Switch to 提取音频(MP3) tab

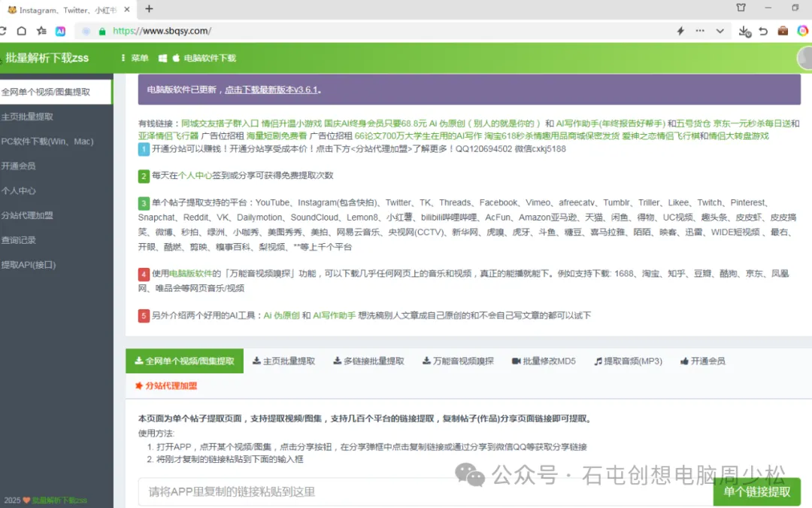pyautogui.click(x=628, y=361)
